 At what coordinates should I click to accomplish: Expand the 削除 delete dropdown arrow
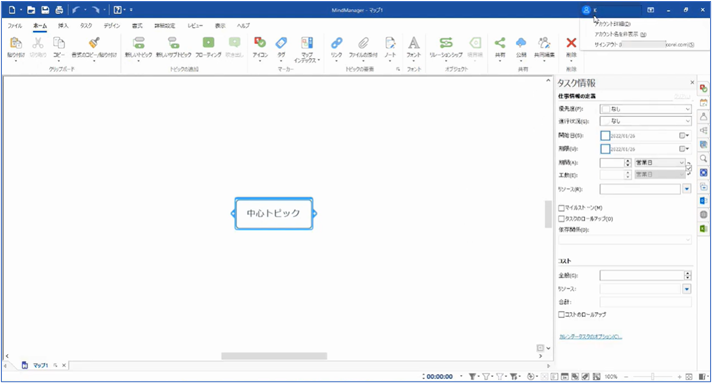point(571,61)
